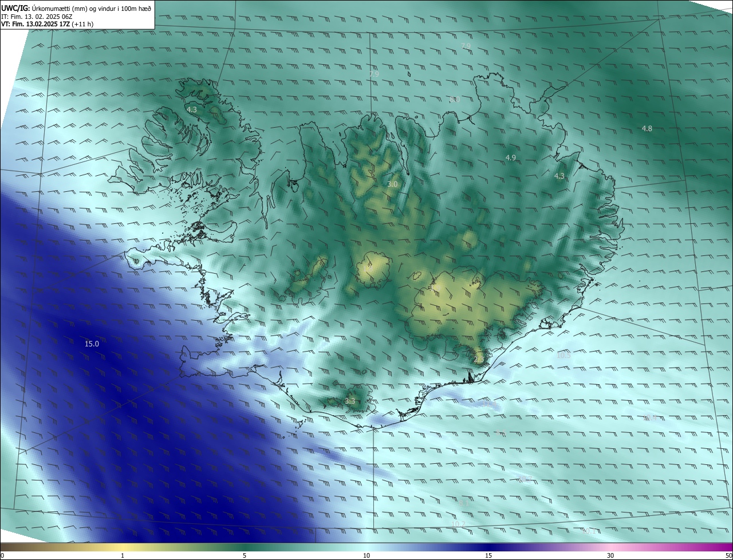Viewport: 733px width, 560px height.
Task: Click the "5" tick label on the color scale
Action: [x=245, y=555]
